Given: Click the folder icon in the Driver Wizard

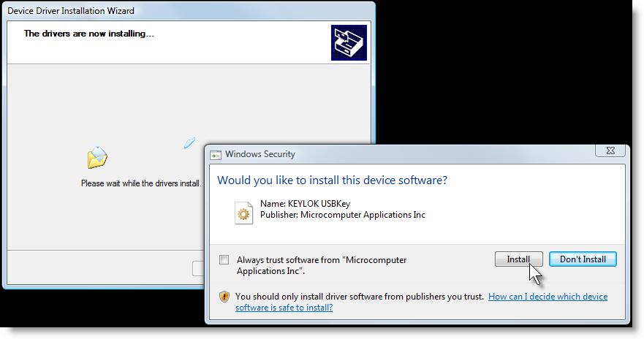Looking at the screenshot, I should click(x=97, y=158).
